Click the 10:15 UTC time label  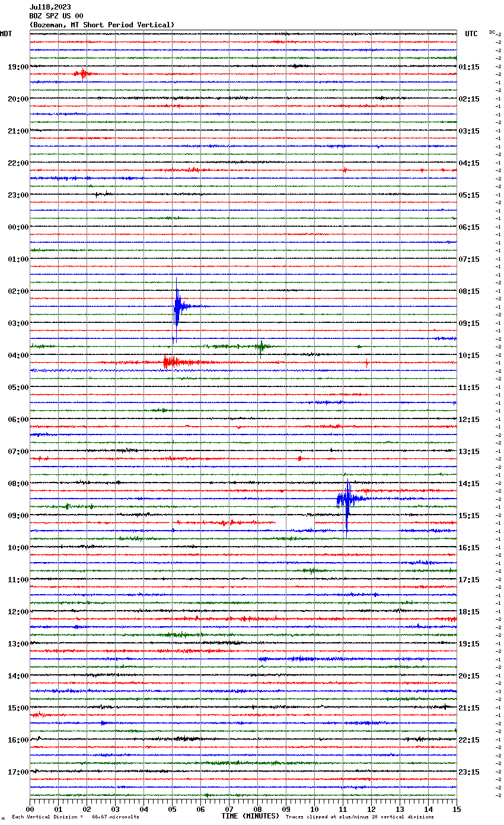(x=469, y=355)
